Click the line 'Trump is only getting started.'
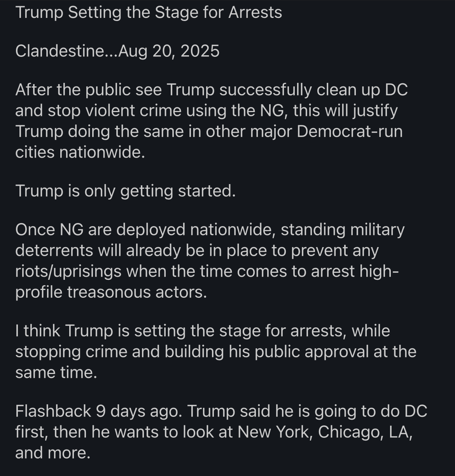This screenshot has height=476, width=455. [125, 191]
